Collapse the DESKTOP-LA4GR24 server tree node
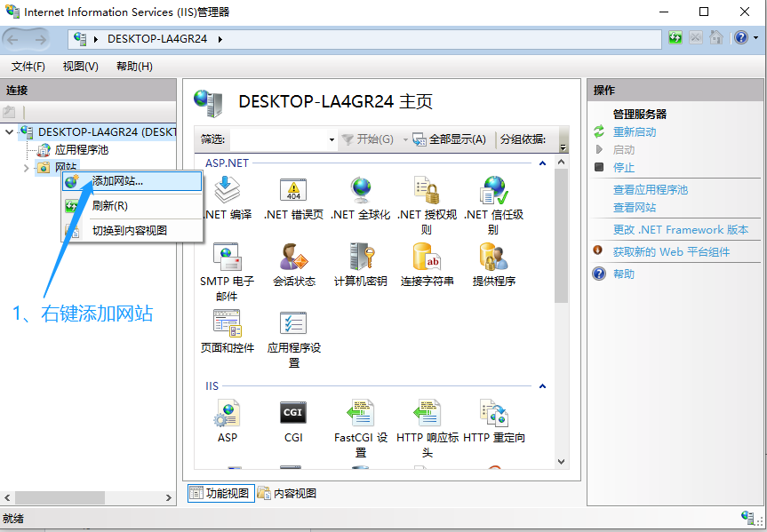 point(9,132)
